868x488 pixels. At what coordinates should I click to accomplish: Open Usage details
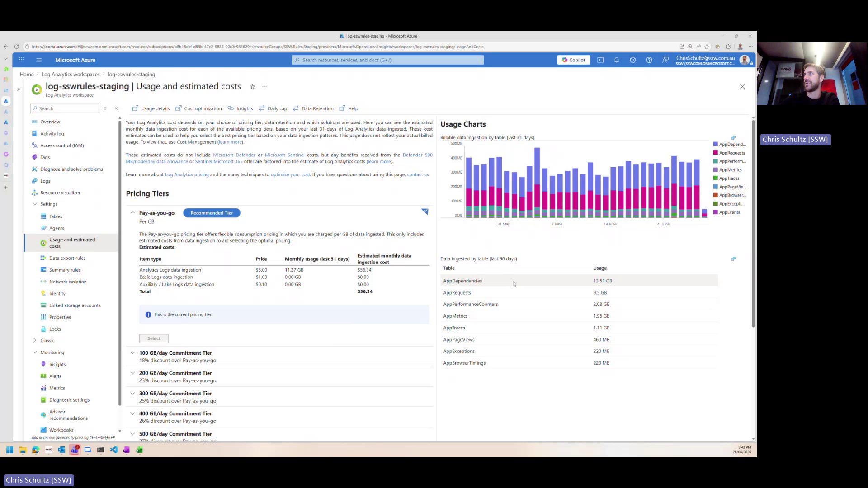coord(151,108)
